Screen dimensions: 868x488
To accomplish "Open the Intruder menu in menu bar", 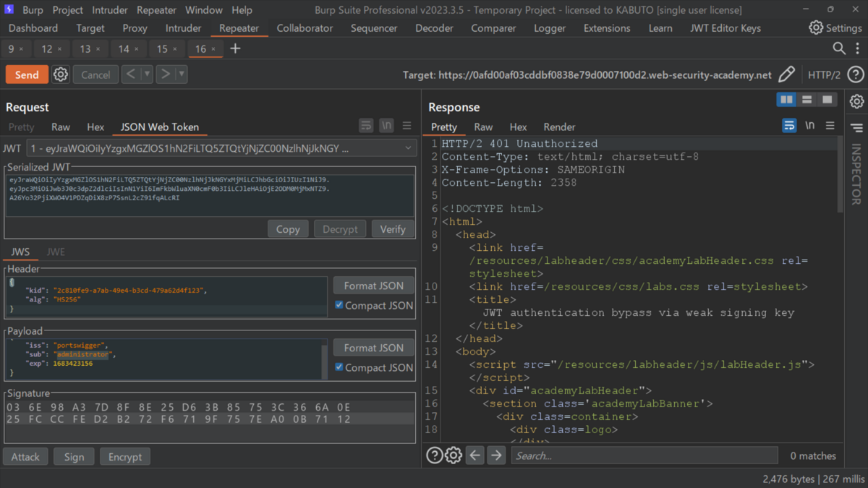I will click(109, 10).
